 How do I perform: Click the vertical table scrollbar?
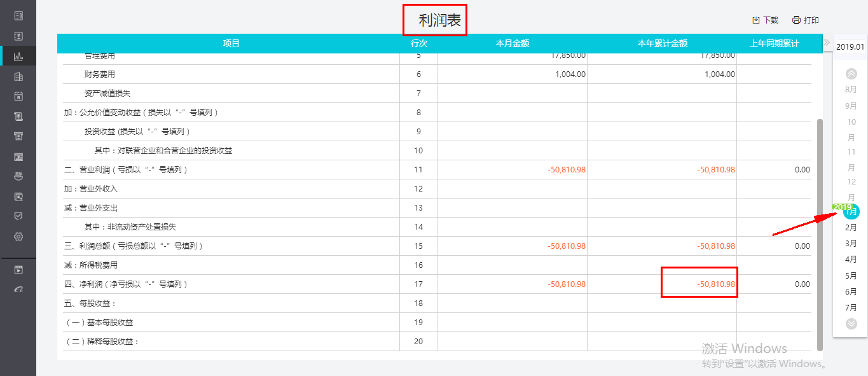pyautogui.click(x=820, y=234)
